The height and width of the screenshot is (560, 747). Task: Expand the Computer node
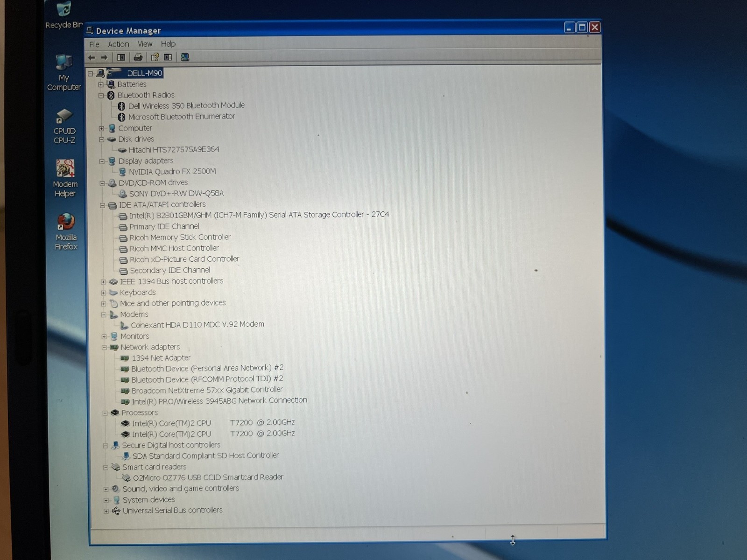101,128
